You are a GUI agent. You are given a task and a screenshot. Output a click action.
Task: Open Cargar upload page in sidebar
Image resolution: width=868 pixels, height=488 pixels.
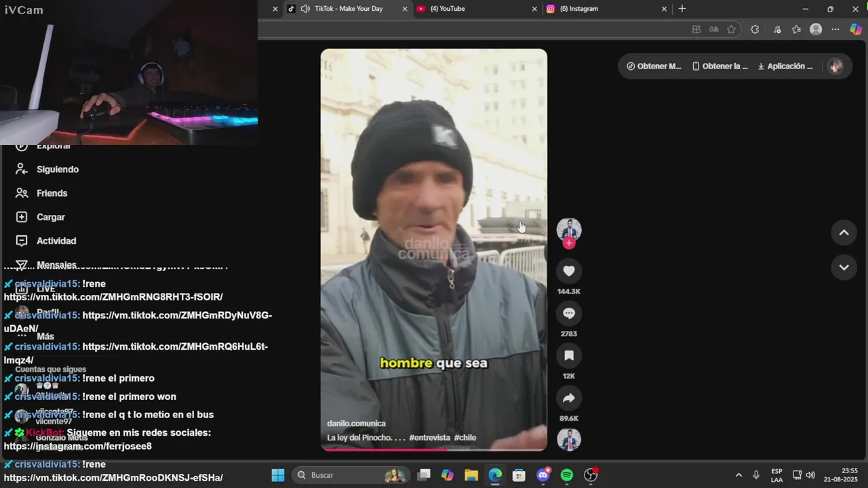(x=51, y=217)
